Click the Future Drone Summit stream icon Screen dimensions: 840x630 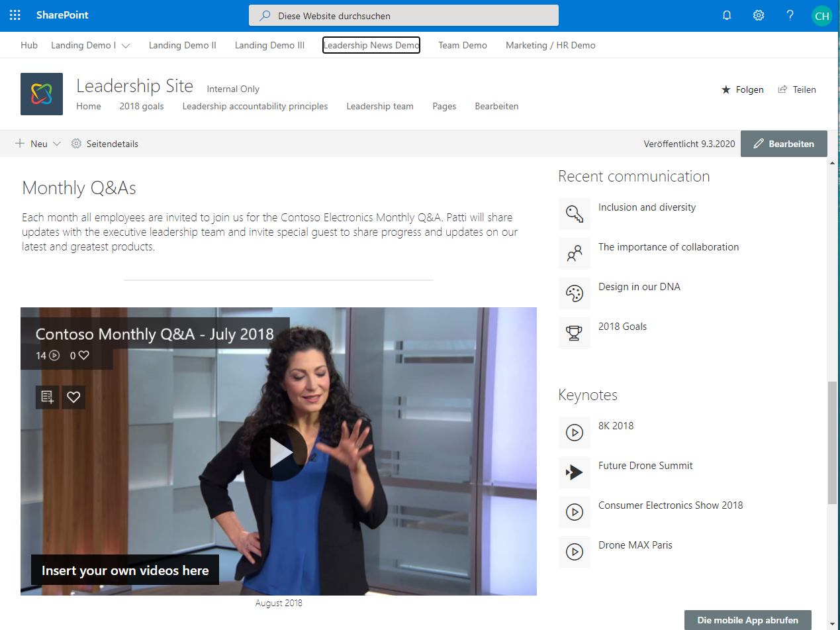(x=575, y=472)
